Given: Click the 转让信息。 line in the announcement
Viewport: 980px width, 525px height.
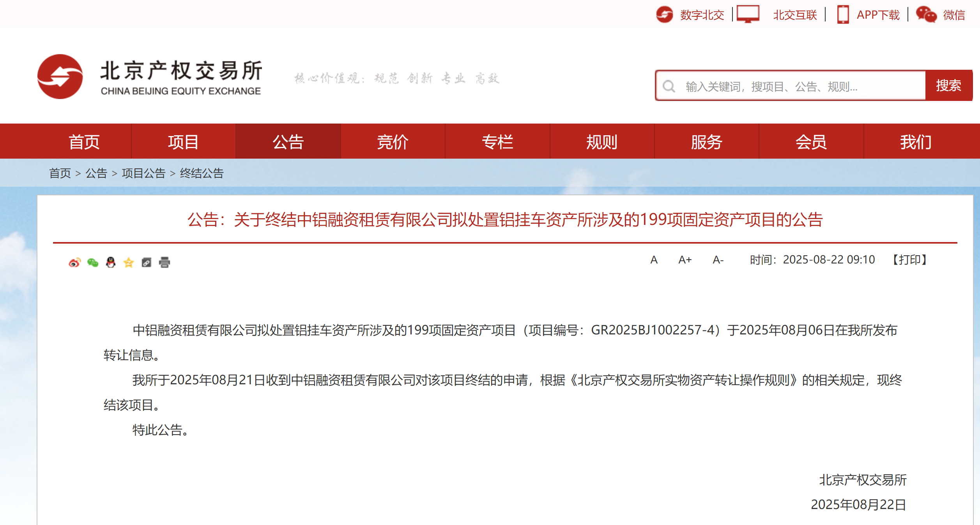Looking at the screenshot, I should tap(132, 355).
